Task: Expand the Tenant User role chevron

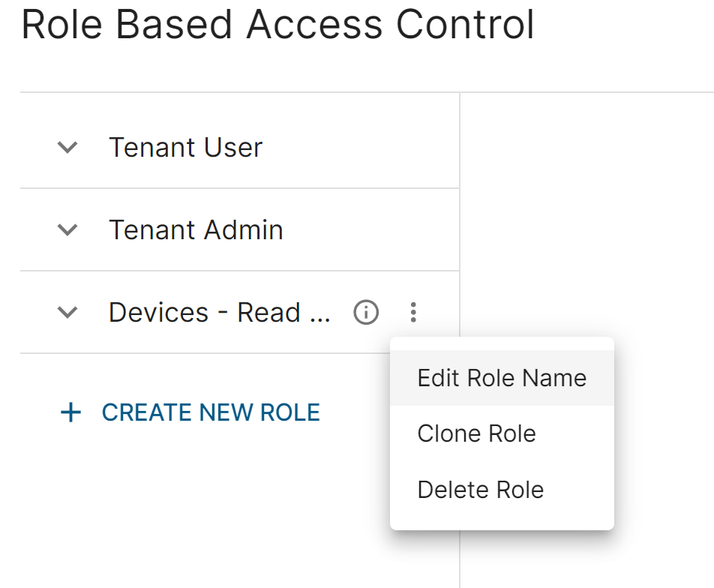Action: [x=67, y=147]
